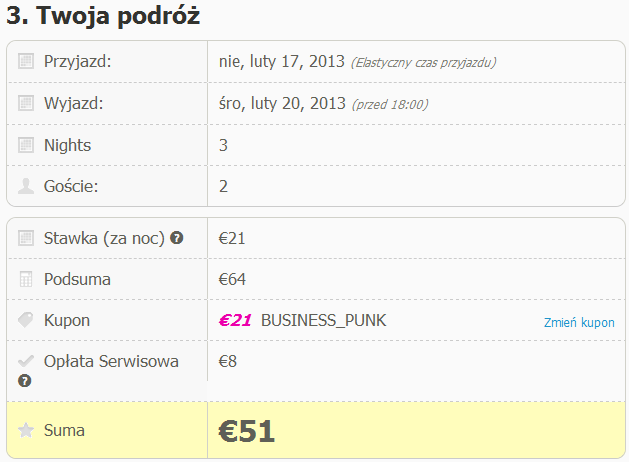
Task: Click the pink €21 coupon discount
Action: point(235,320)
